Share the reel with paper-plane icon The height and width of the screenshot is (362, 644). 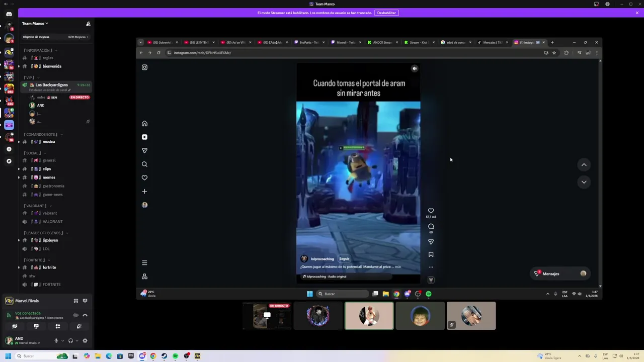(x=431, y=242)
